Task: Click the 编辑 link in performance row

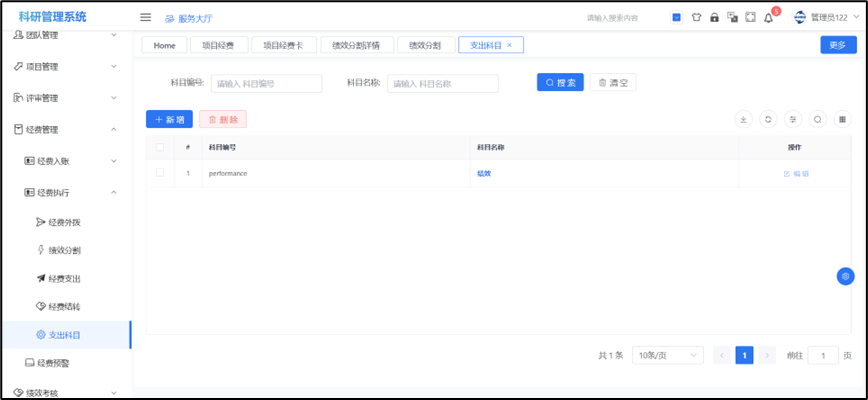Action: [x=797, y=174]
